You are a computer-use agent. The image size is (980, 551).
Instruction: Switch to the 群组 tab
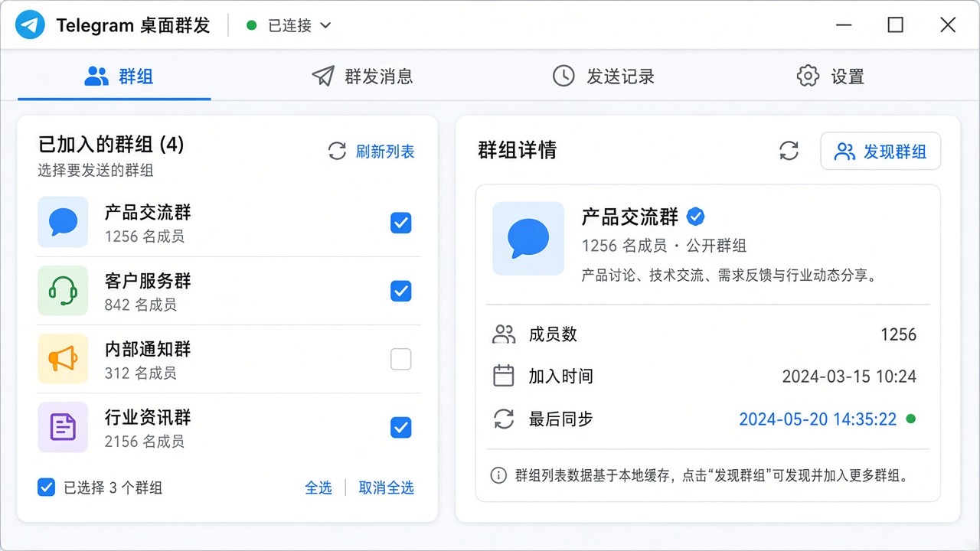[x=115, y=77]
